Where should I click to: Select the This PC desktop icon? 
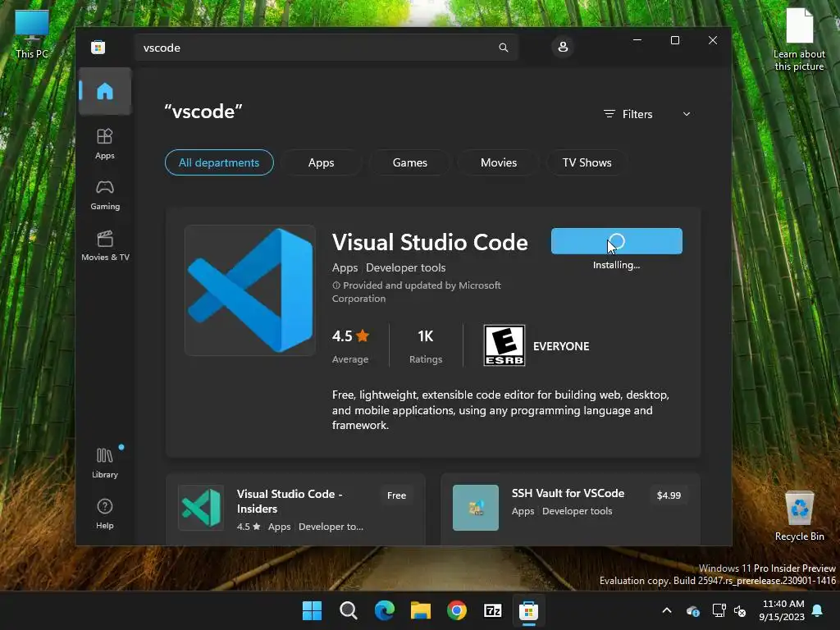[x=32, y=33]
